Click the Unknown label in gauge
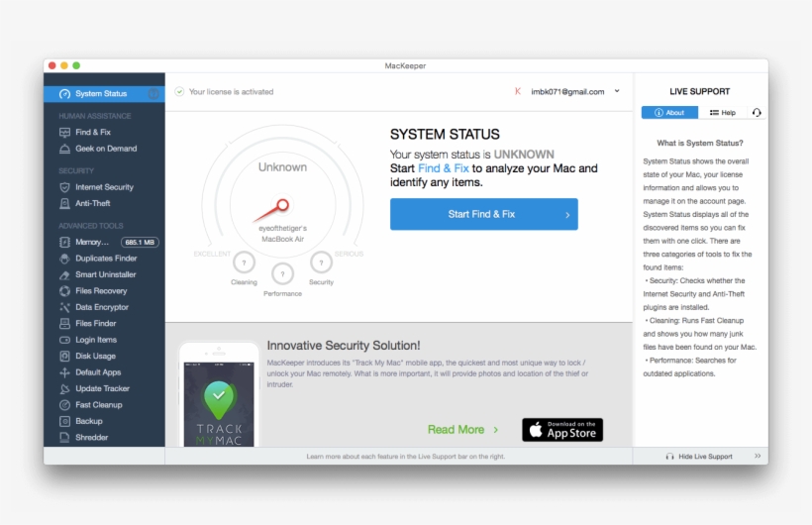Screen dimensions: 812x525 click(283, 166)
